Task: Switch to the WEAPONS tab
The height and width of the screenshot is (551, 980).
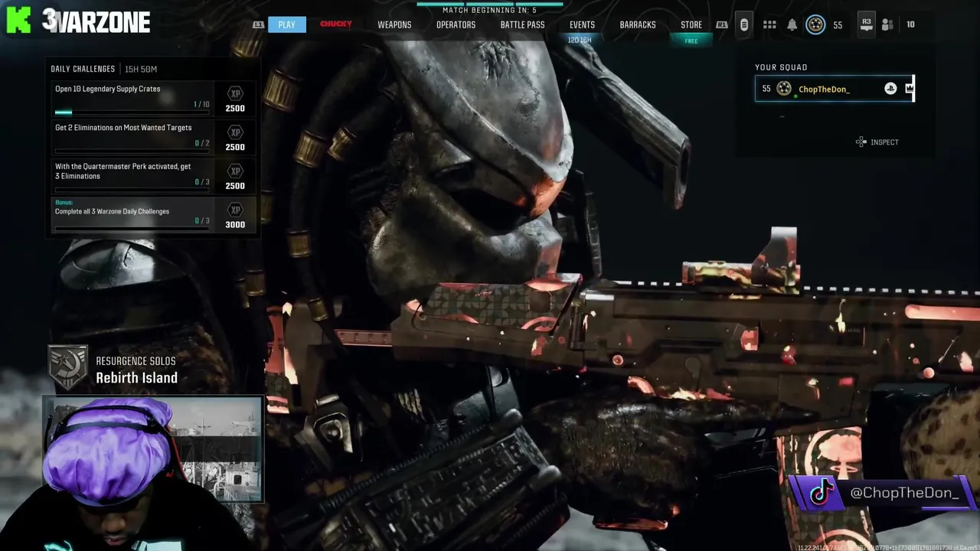Action: (394, 24)
